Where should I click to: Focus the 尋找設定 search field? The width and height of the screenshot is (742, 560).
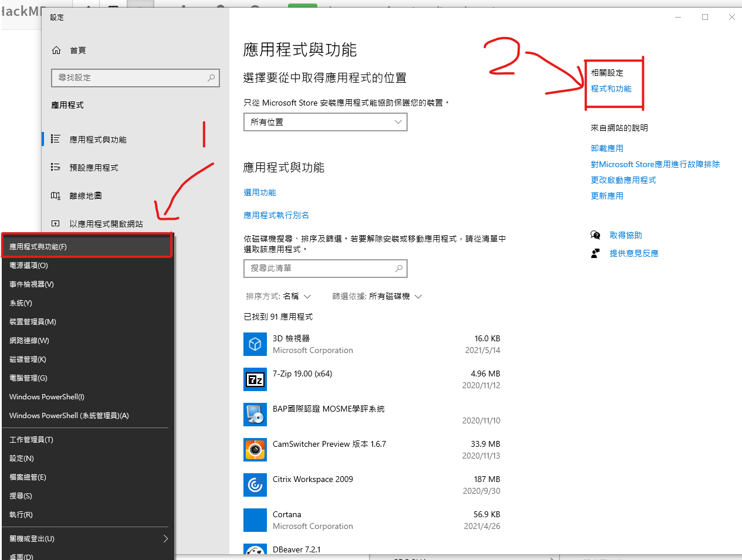[x=135, y=77]
